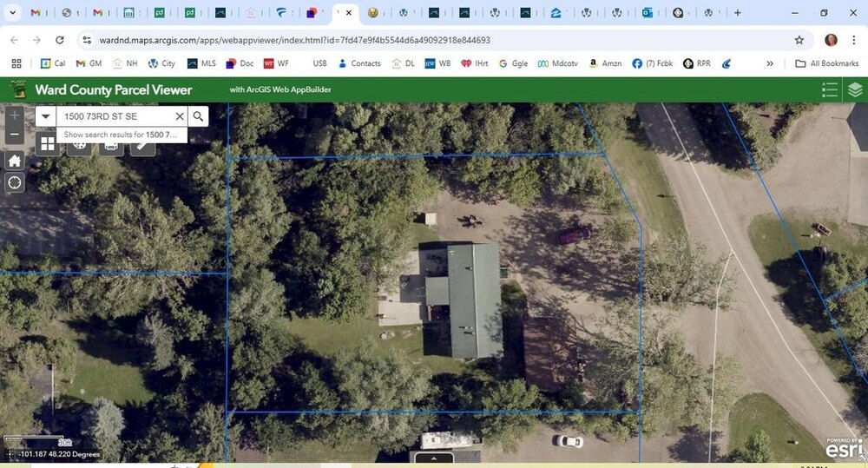Show hidden bookmarks with double chevron
The image size is (868, 468).
[x=769, y=63]
